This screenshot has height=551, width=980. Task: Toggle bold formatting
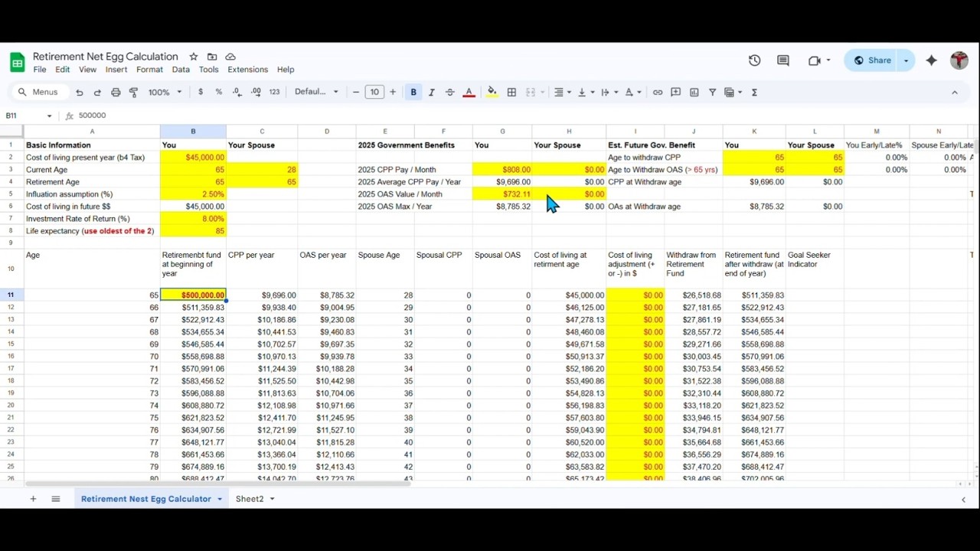413,93
